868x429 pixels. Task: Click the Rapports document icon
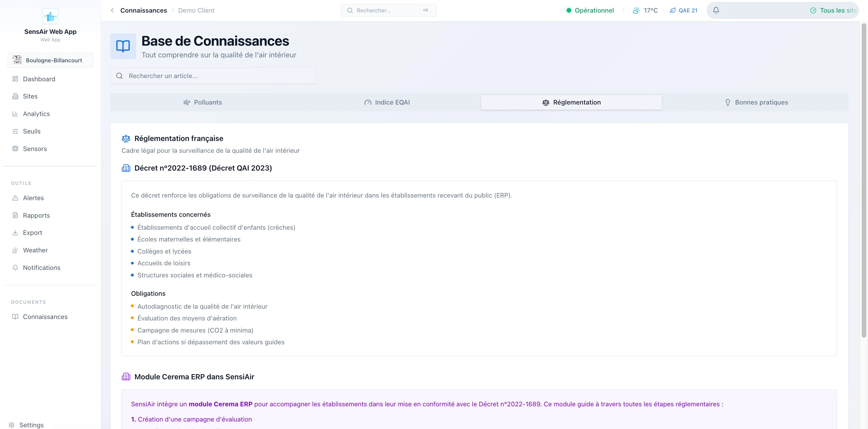15,215
